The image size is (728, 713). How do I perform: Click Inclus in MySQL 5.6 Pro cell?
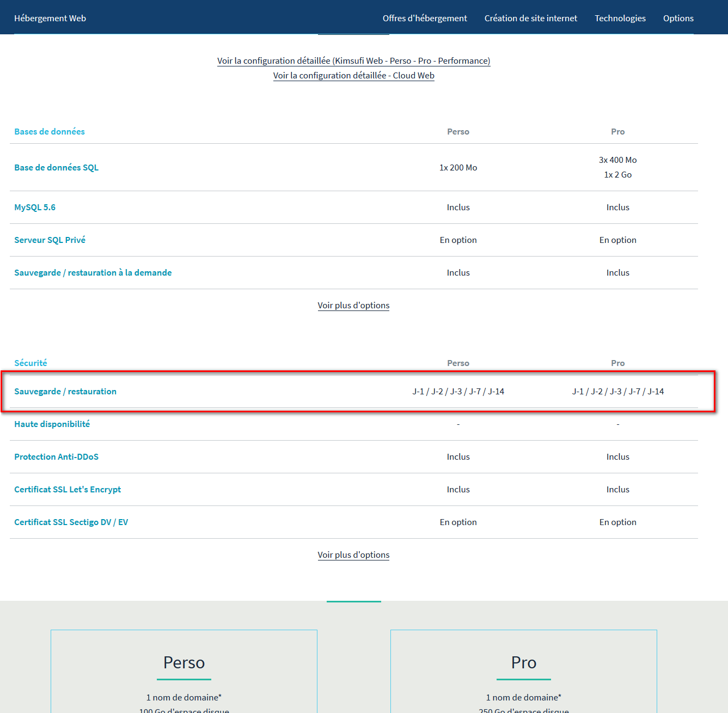tap(618, 207)
